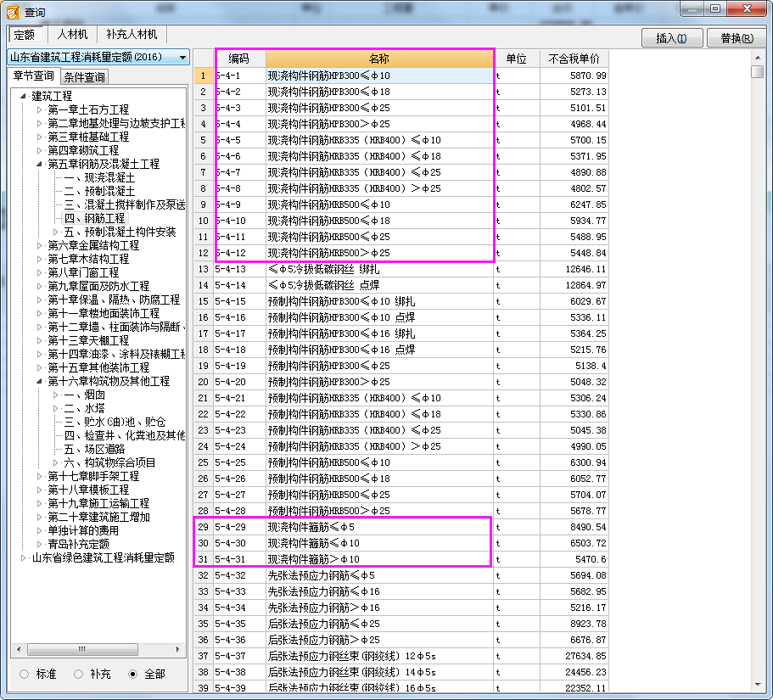Switch to the 定额 tab
773x700 pixels.
[x=24, y=35]
